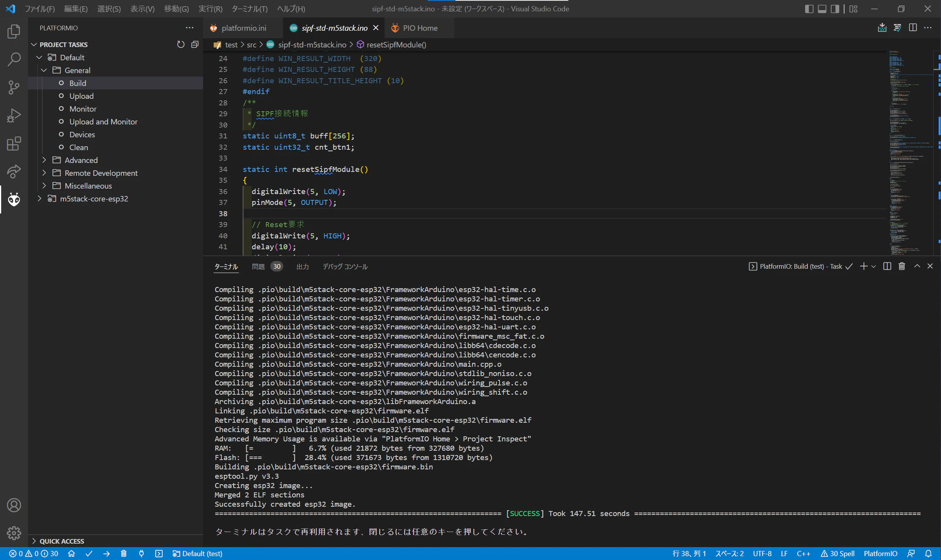Maximize the terminal panel with the caret
This screenshot has width=941, height=560.
(917, 266)
